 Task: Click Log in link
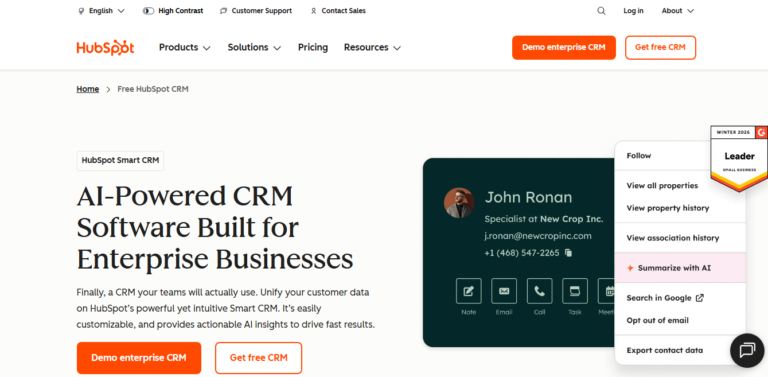(633, 11)
